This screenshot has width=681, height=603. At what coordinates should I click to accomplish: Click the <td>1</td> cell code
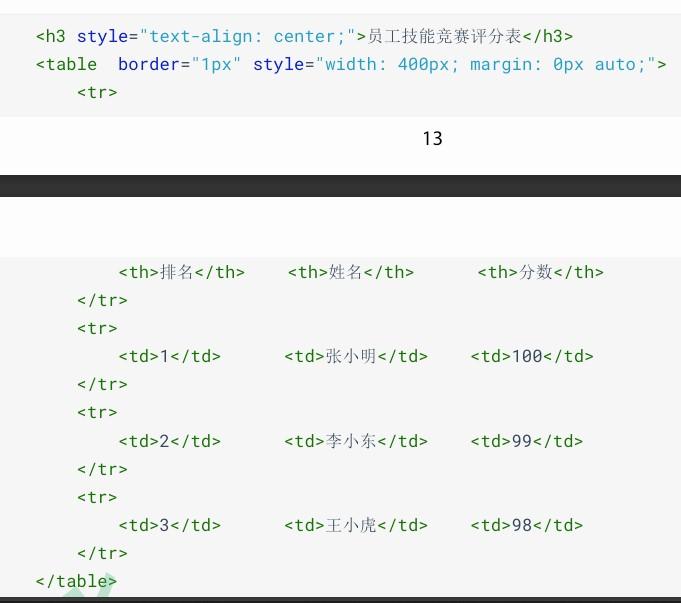(x=170, y=356)
